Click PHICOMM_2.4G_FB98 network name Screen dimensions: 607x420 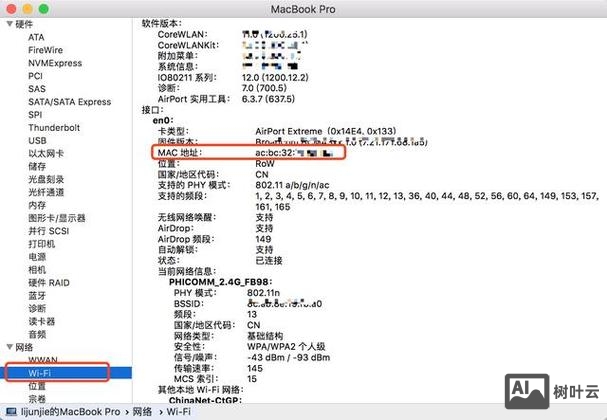click(x=220, y=282)
